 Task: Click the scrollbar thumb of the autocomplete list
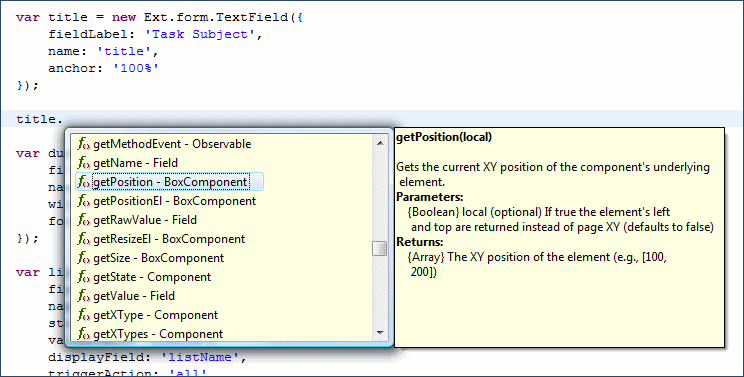(380, 248)
